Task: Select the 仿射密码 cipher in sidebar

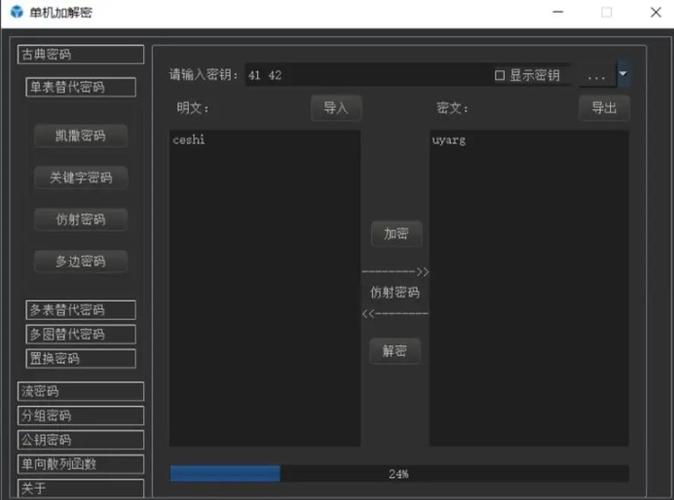Action: 81,219
